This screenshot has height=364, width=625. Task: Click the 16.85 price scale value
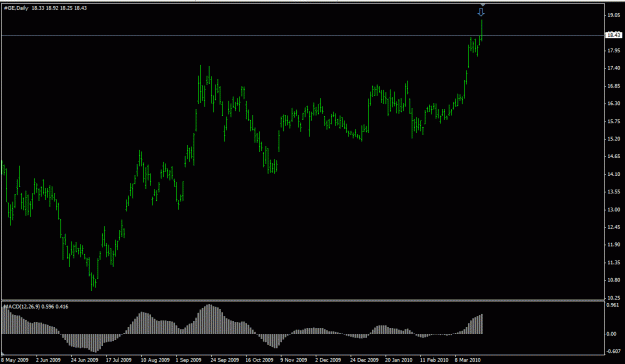point(614,86)
